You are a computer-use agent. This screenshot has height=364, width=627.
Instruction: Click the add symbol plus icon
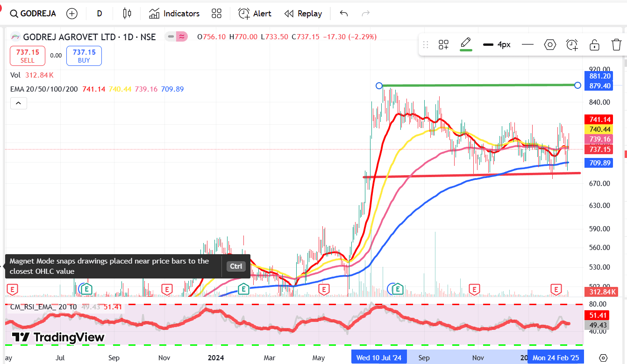coord(72,14)
